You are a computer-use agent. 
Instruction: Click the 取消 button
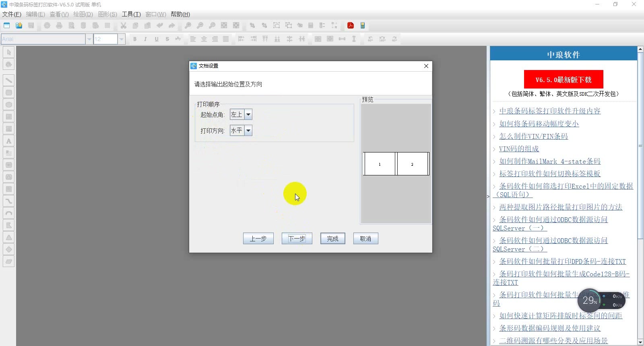click(366, 239)
